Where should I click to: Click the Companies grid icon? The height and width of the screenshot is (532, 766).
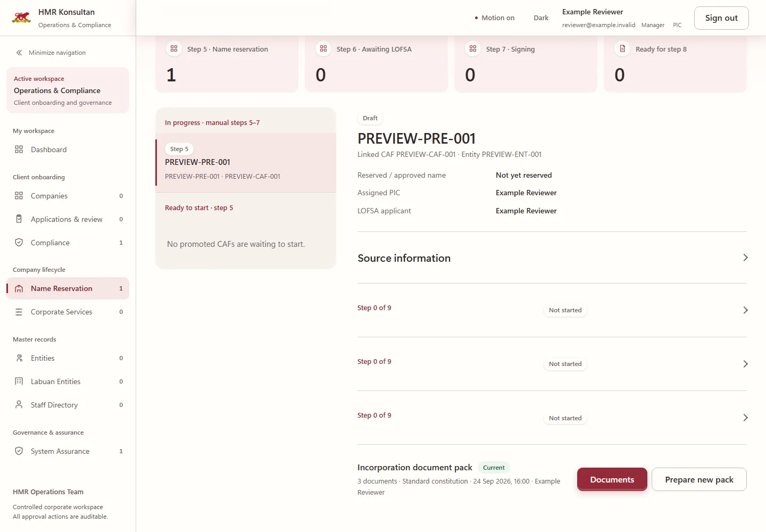19,196
